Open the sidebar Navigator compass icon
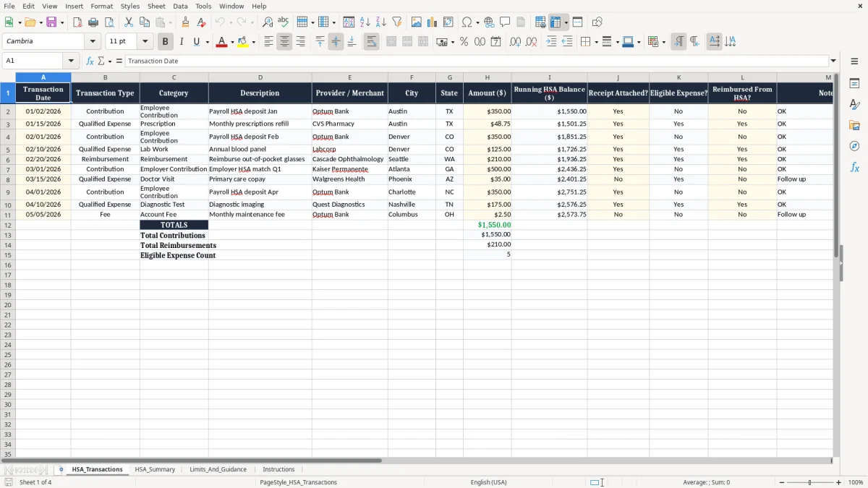 [x=854, y=146]
